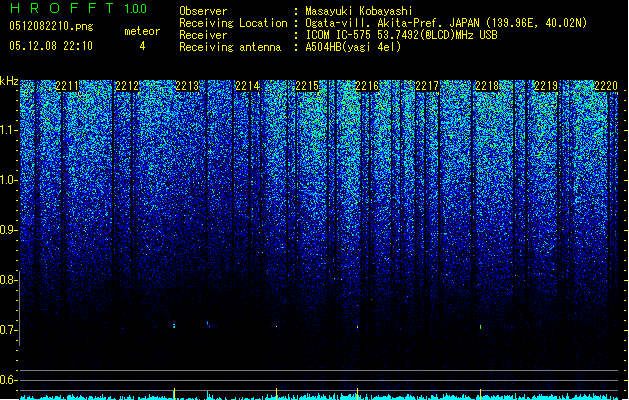Click the 0.6 kHz axis label
This screenshot has width=629, height=400.
[9, 380]
